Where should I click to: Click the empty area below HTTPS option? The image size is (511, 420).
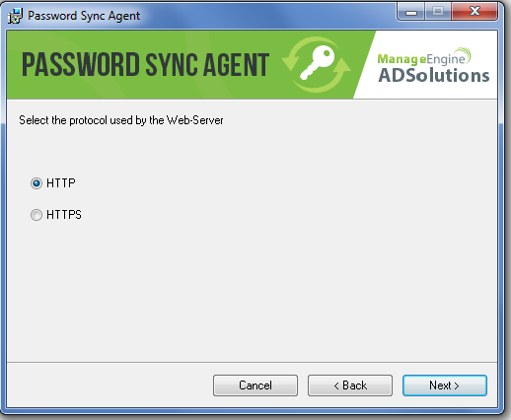252,289
